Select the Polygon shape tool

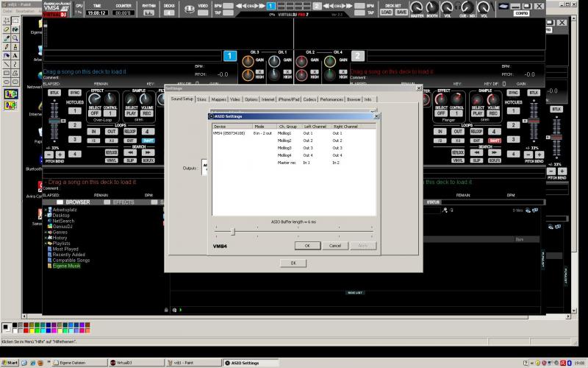point(15,73)
